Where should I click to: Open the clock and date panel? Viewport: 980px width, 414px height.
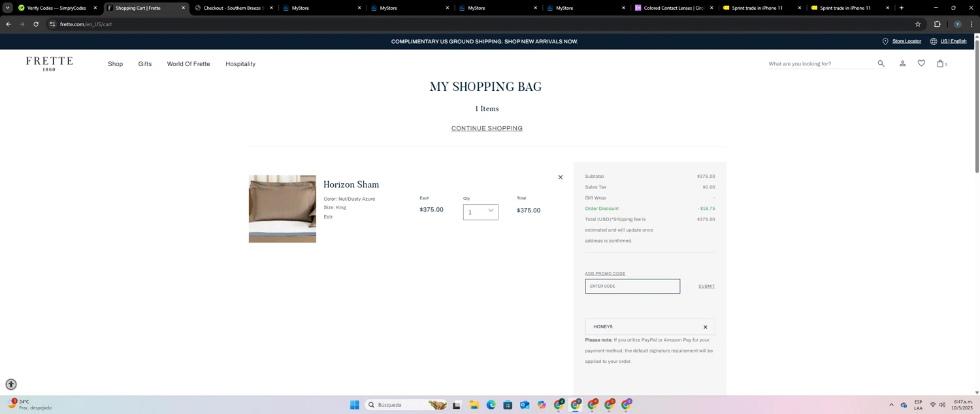[x=963, y=405]
